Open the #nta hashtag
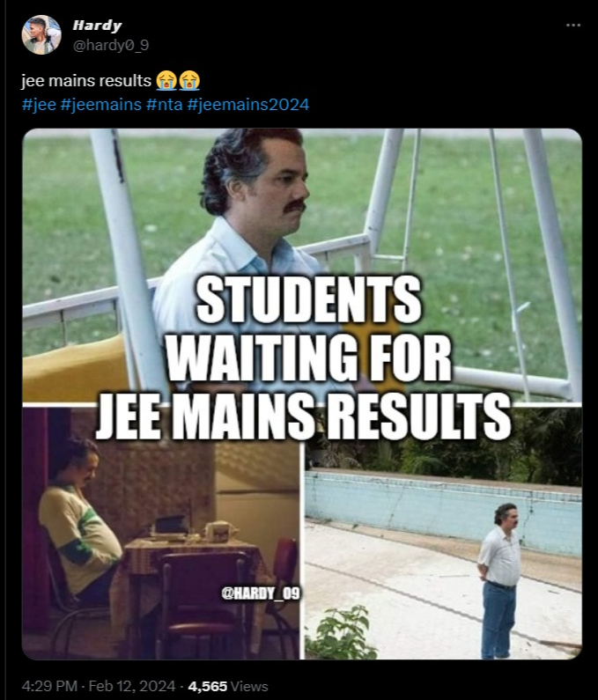The image size is (598, 700). tap(165, 105)
